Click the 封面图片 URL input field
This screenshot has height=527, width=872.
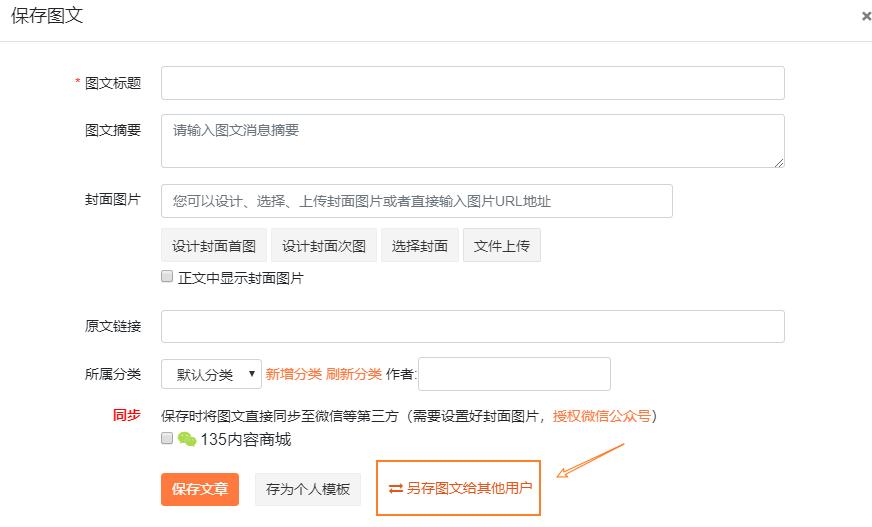click(x=417, y=201)
